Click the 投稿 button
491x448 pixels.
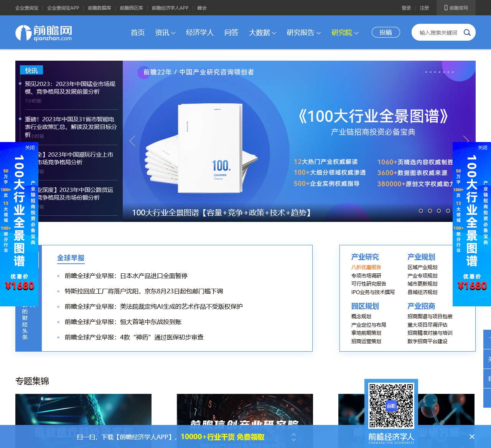point(386,33)
